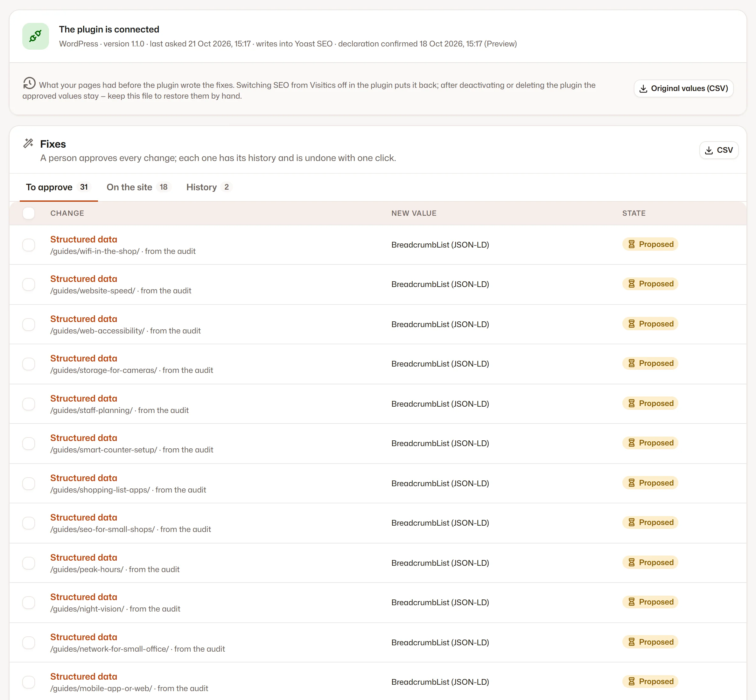The image size is (756, 700).
Task: Click the magic wand Fixes icon
Action: pyautogui.click(x=28, y=143)
